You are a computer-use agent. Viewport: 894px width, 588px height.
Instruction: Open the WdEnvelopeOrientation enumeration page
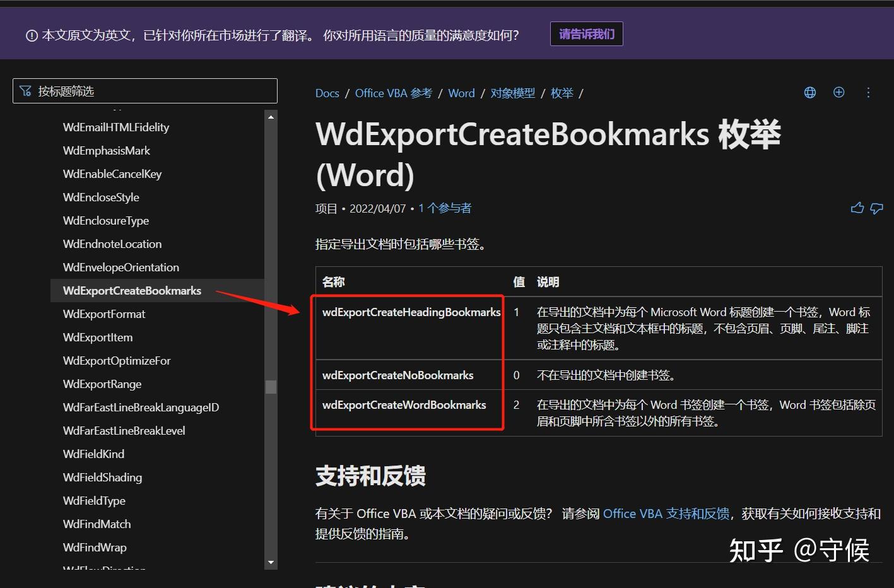click(121, 267)
